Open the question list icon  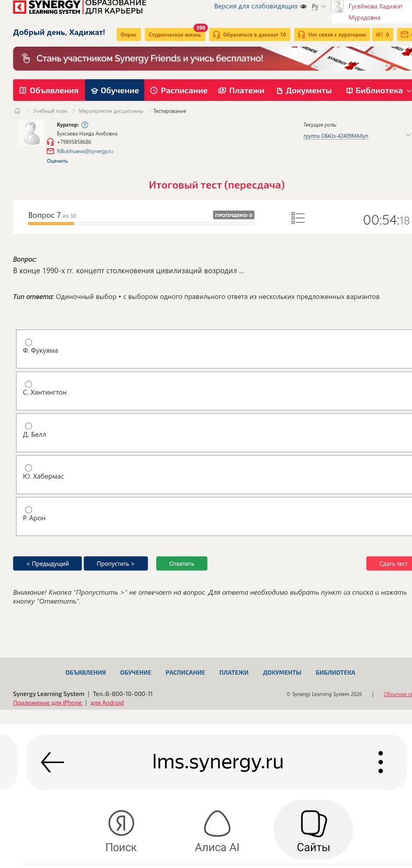point(298,218)
